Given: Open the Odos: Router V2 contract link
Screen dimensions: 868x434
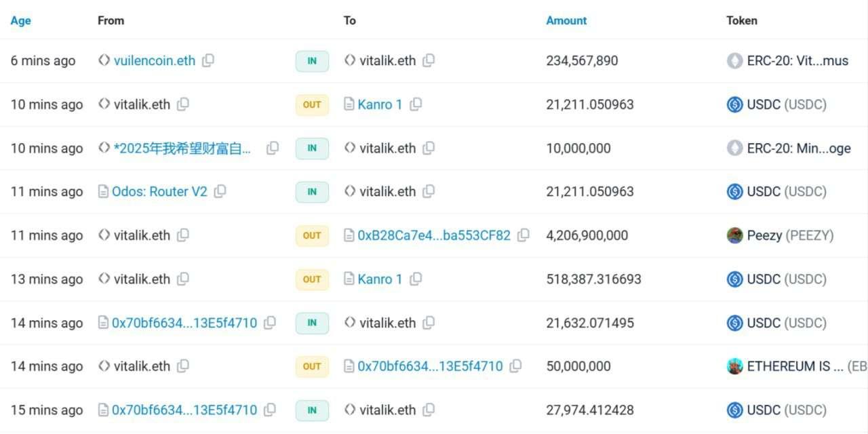Looking at the screenshot, I should tap(159, 192).
